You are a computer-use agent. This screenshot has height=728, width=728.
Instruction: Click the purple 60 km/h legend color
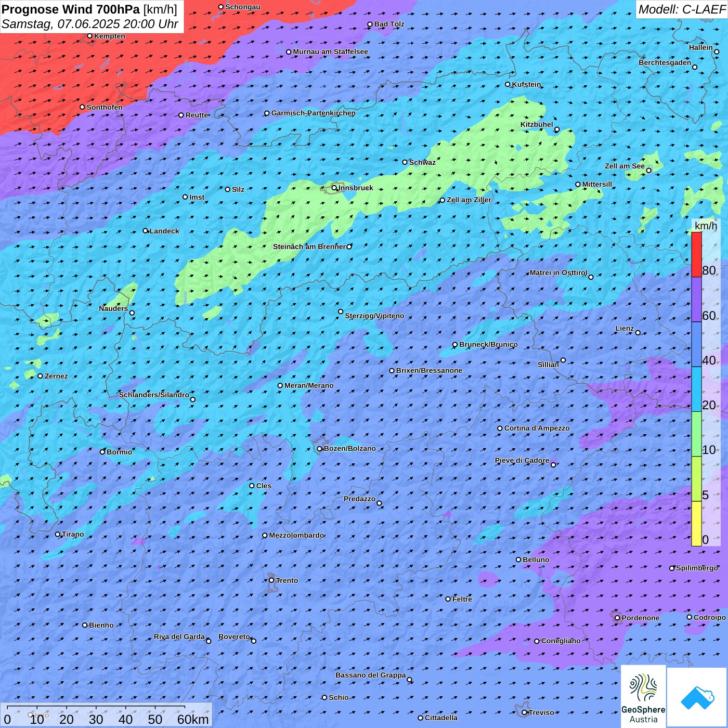pos(696,300)
